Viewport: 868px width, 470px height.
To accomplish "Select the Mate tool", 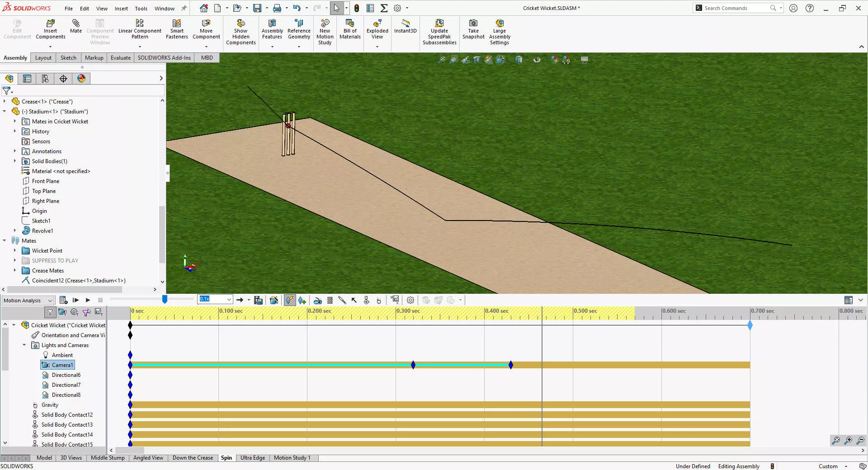I will point(75,27).
